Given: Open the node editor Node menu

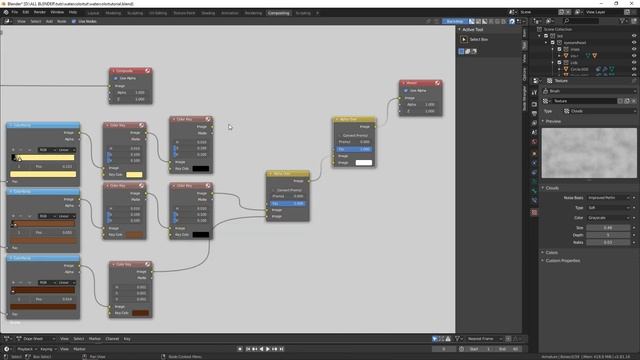Looking at the screenshot, I should 62,21.
